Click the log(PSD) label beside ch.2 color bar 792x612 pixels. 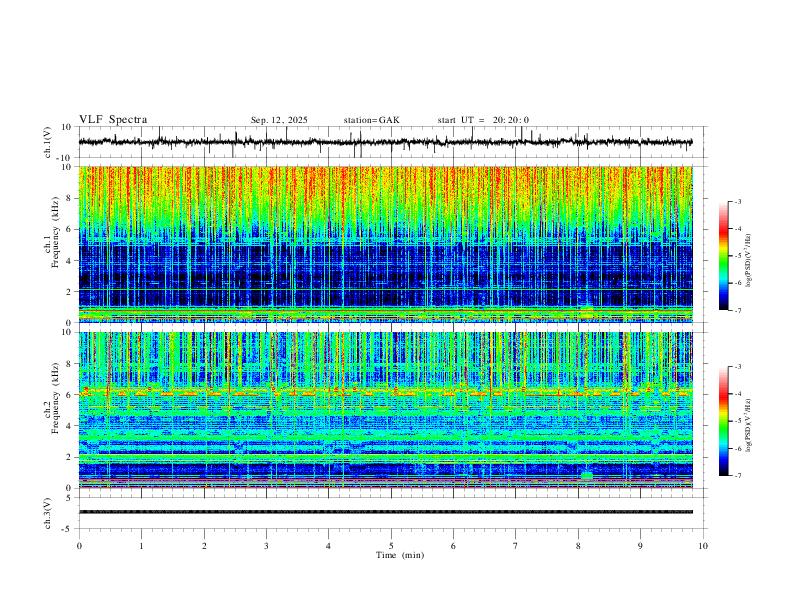(x=749, y=425)
